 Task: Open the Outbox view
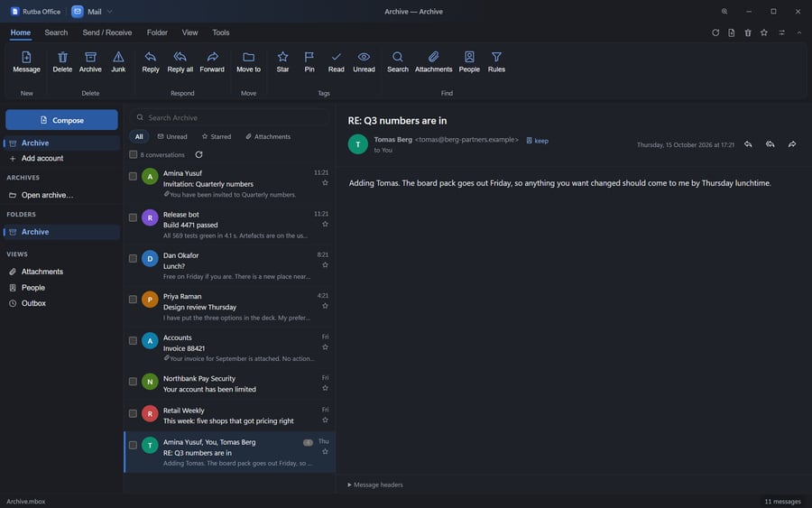(x=61, y=303)
